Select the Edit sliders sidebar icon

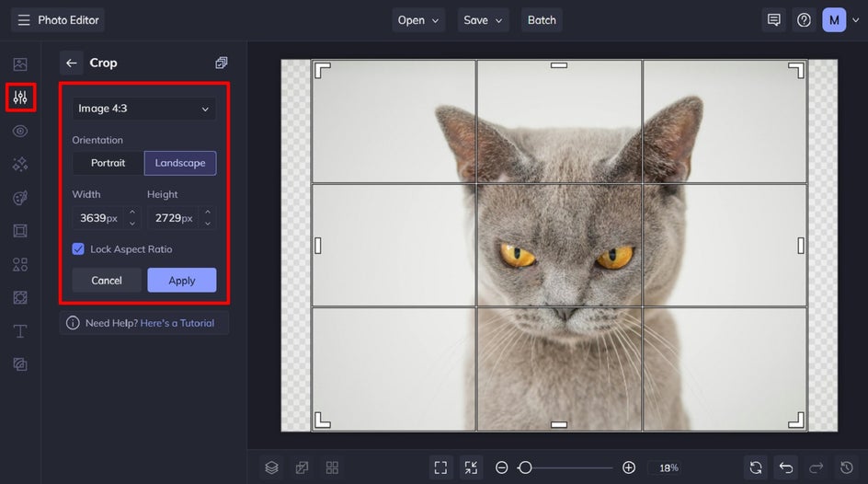coord(20,98)
